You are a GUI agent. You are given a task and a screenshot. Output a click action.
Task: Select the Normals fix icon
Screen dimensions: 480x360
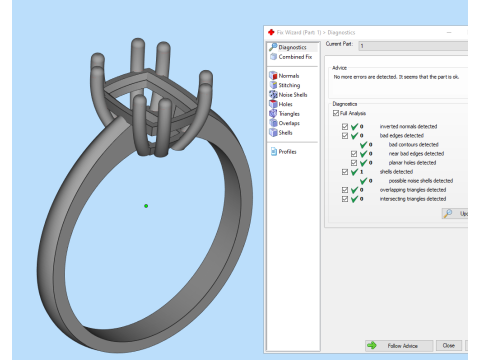point(273,76)
